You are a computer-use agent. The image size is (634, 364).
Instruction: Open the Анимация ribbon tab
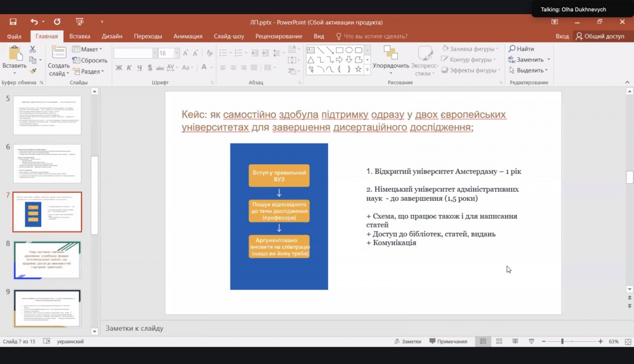pos(188,36)
